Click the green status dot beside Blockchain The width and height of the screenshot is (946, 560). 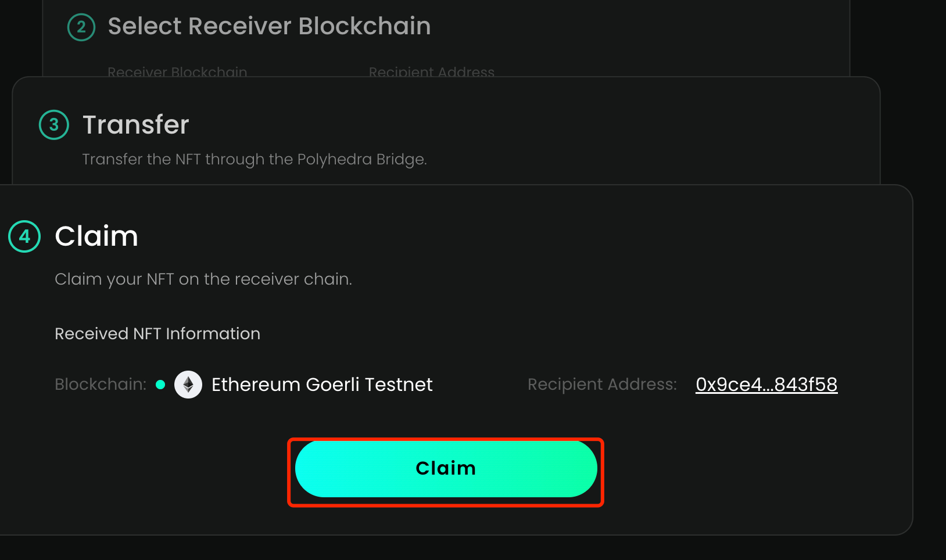[x=161, y=385]
